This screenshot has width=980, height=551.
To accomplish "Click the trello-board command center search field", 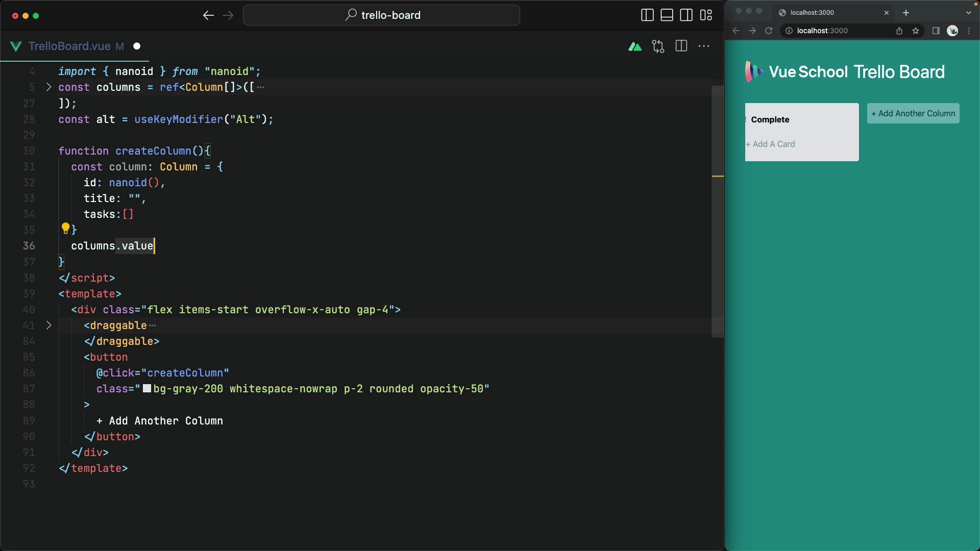I will (x=381, y=15).
